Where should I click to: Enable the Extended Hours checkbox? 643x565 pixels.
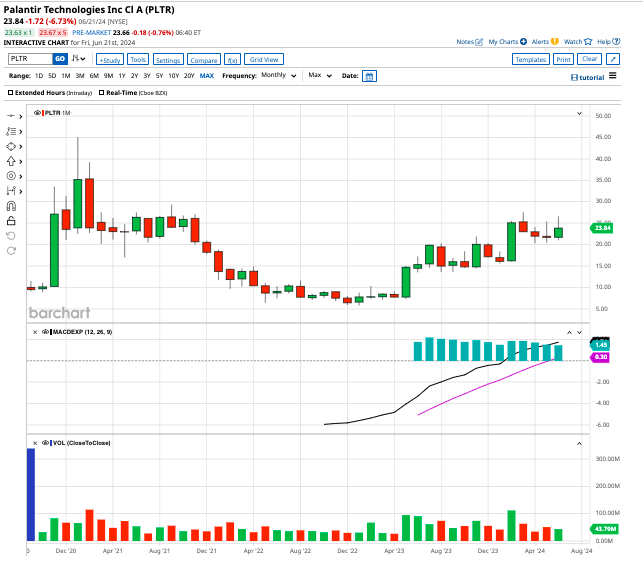pyautogui.click(x=11, y=93)
